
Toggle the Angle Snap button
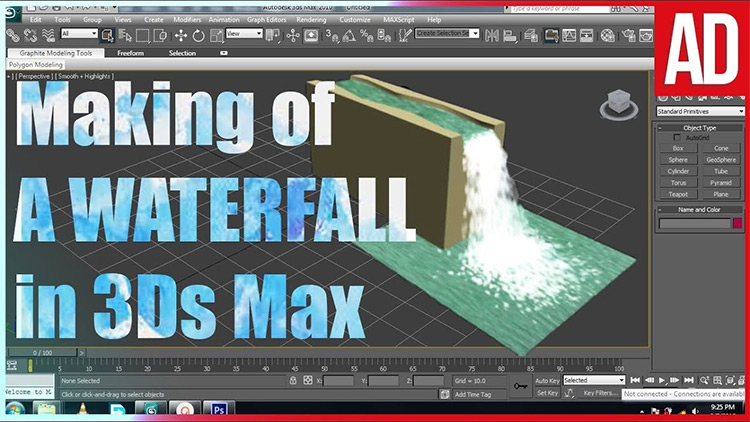pyautogui.click(x=349, y=35)
